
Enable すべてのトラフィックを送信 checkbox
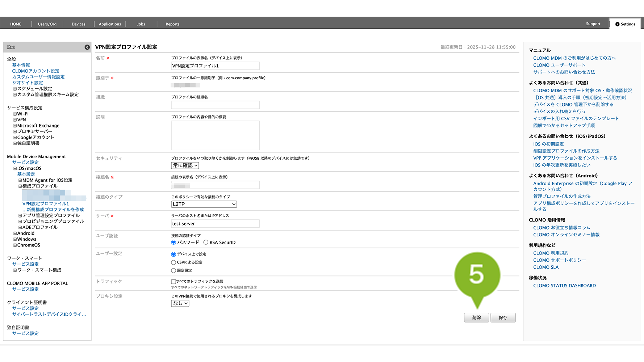pos(173,282)
